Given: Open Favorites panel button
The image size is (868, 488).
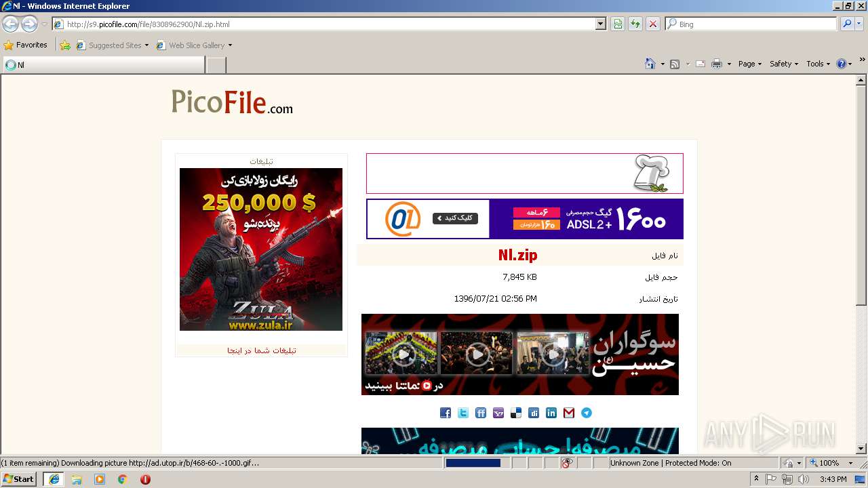Looking at the screenshot, I should click(x=26, y=45).
